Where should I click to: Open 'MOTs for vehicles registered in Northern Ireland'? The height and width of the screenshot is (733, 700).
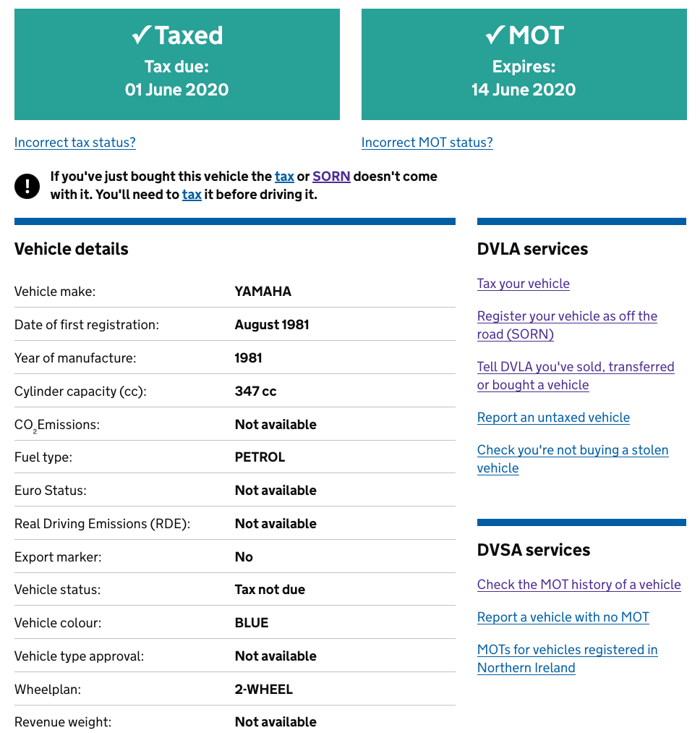[567, 650]
